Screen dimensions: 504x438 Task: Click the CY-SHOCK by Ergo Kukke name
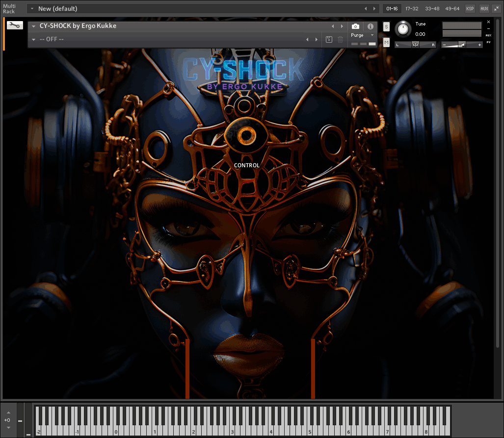point(78,26)
